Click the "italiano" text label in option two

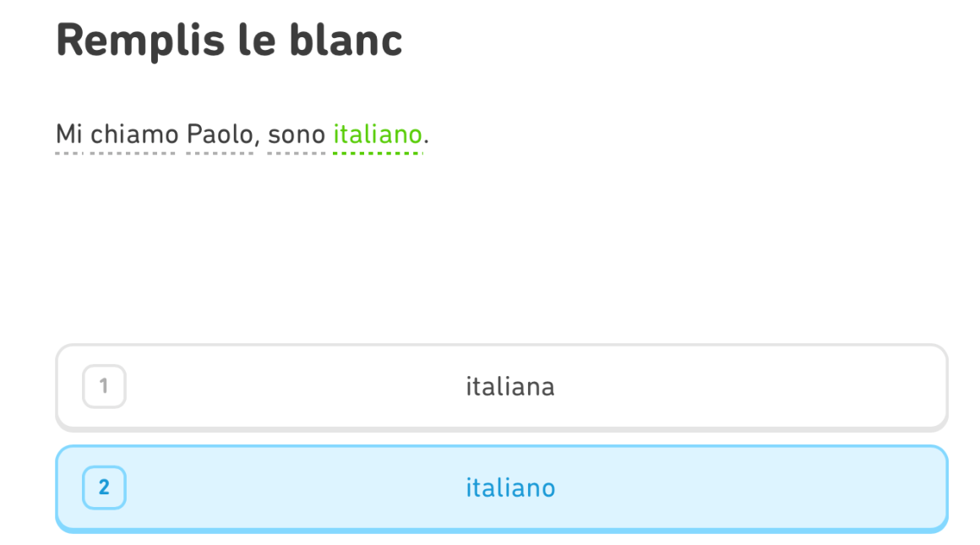510,488
